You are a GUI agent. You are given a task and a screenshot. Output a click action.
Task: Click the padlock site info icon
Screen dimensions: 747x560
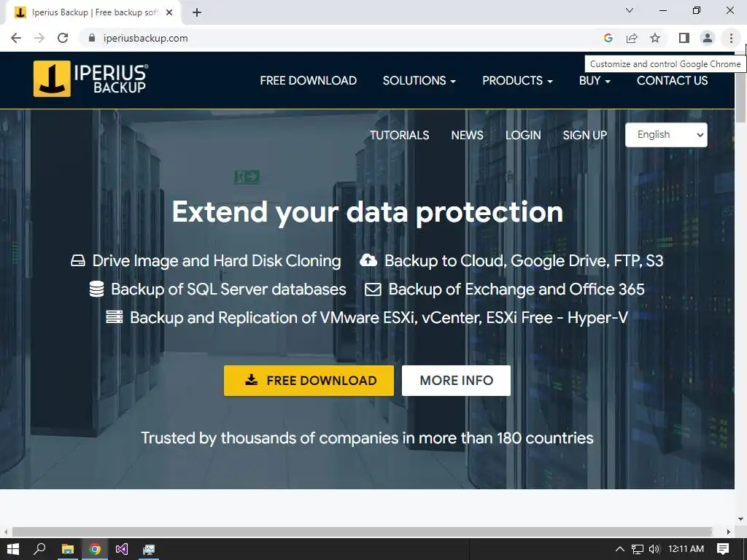92,38
